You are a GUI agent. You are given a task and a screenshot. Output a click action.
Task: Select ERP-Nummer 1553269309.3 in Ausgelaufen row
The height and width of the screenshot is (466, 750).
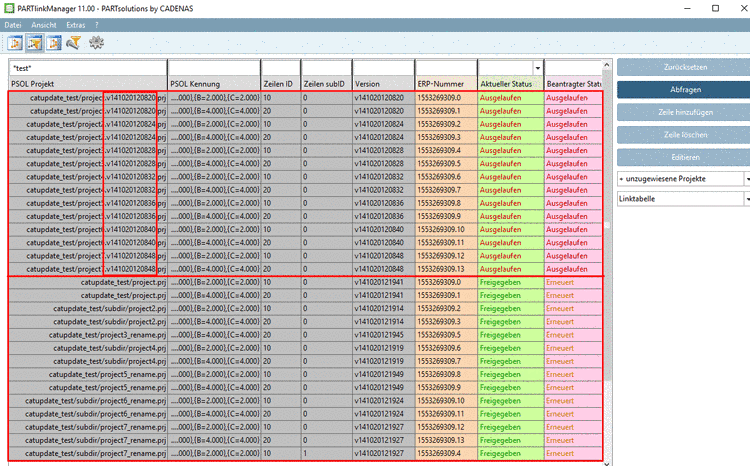tap(446, 137)
